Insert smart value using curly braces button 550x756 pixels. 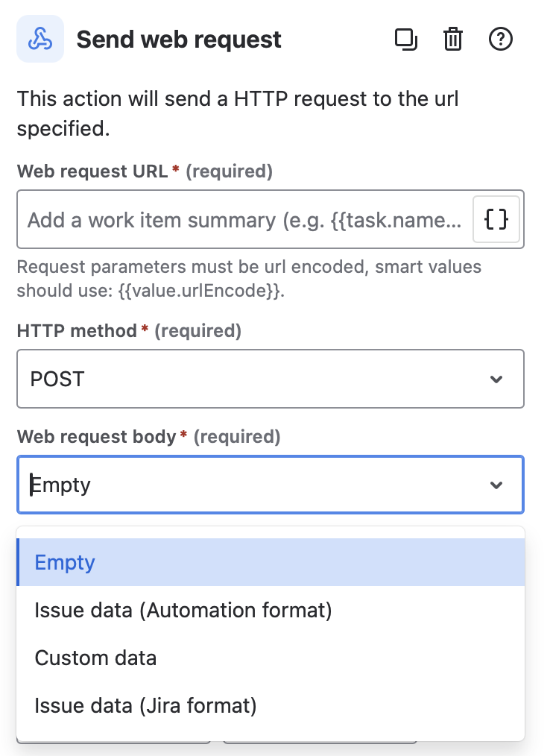click(496, 219)
